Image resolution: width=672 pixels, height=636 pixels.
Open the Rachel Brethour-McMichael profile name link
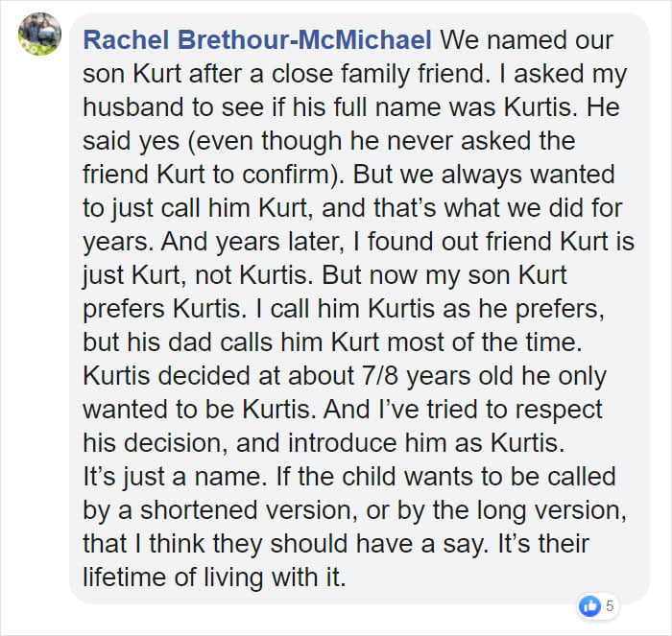point(257,40)
